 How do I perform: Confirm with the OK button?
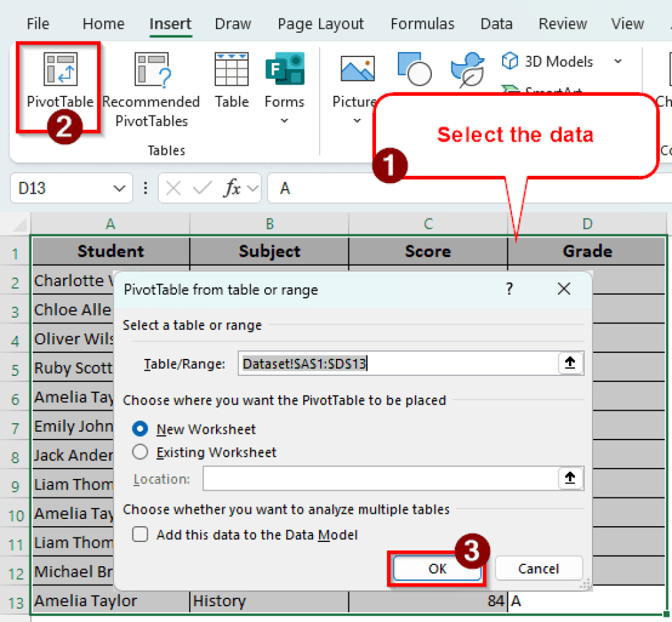pyautogui.click(x=436, y=568)
